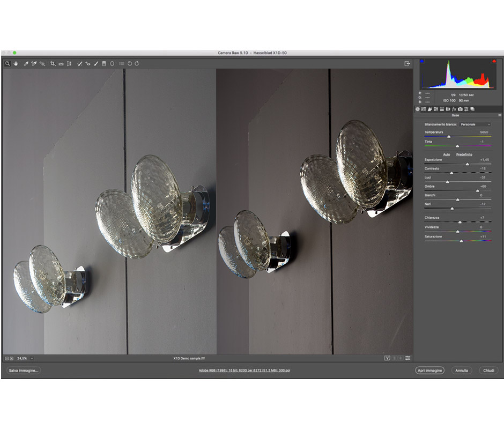Select the Hand pan tool
Image resolution: width=504 pixels, height=429 pixels.
(x=16, y=63)
